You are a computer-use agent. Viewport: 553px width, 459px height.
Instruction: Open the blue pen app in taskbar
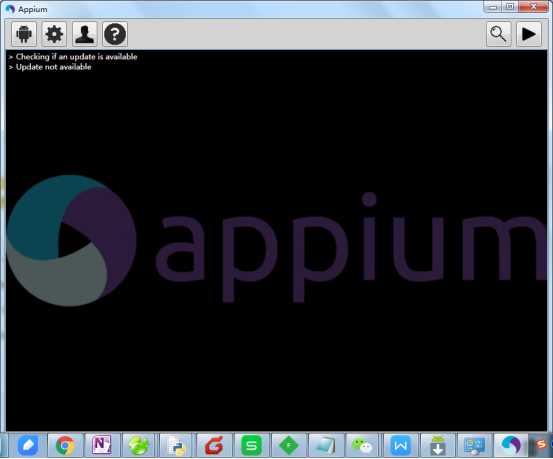coord(28,445)
